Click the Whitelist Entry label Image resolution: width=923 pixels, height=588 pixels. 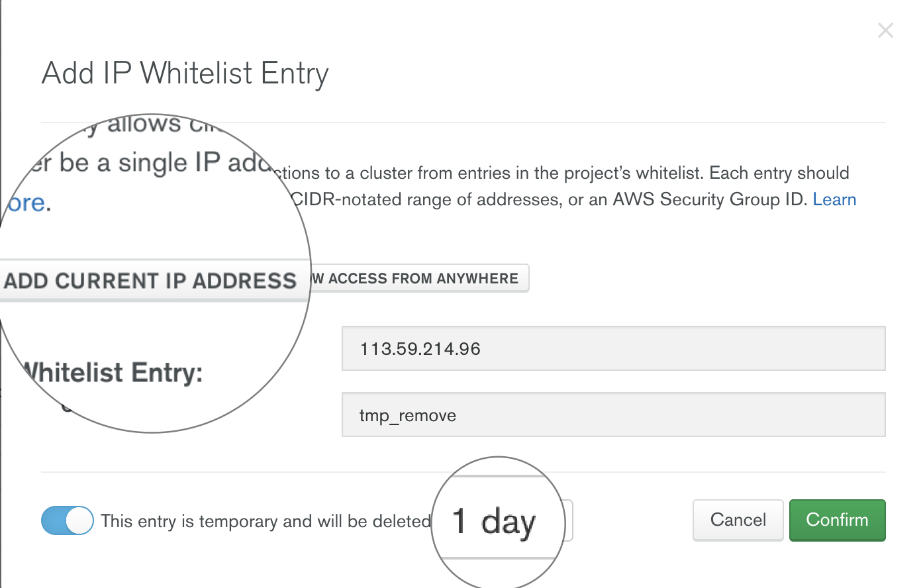tap(113, 373)
